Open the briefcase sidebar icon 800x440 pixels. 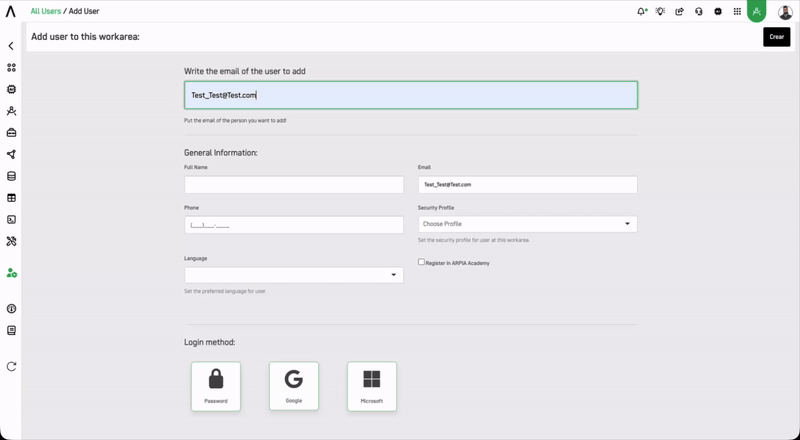click(11, 133)
